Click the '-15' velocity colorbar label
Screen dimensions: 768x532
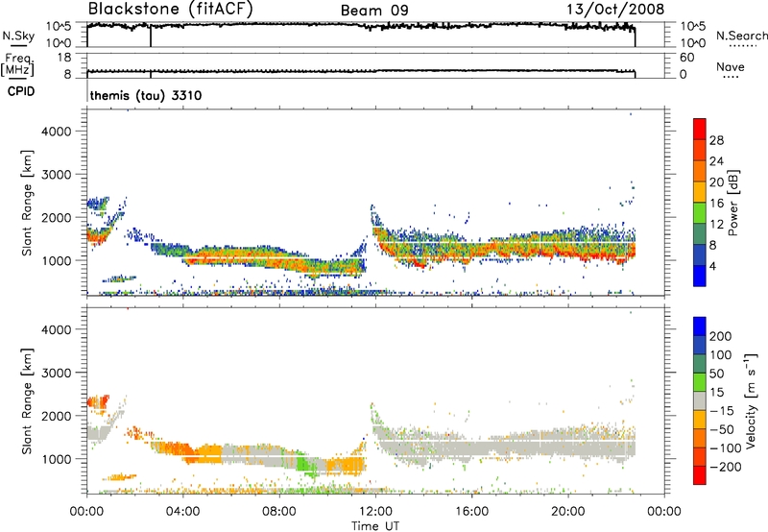point(722,411)
